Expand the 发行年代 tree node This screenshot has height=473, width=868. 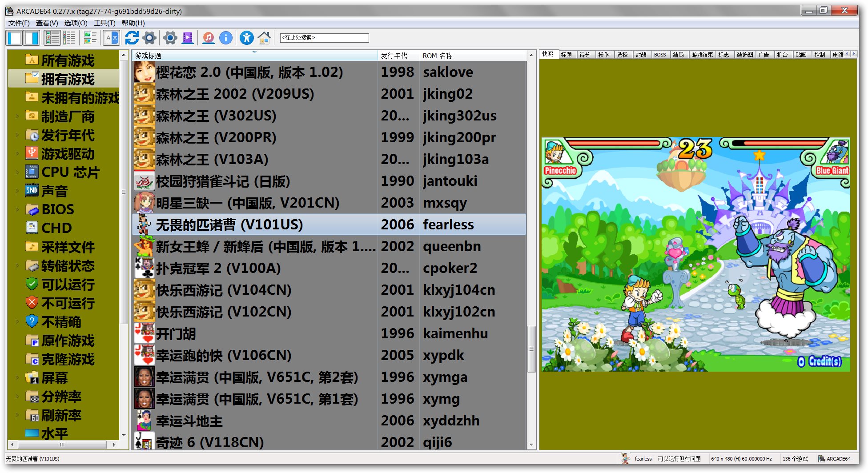click(x=17, y=135)
